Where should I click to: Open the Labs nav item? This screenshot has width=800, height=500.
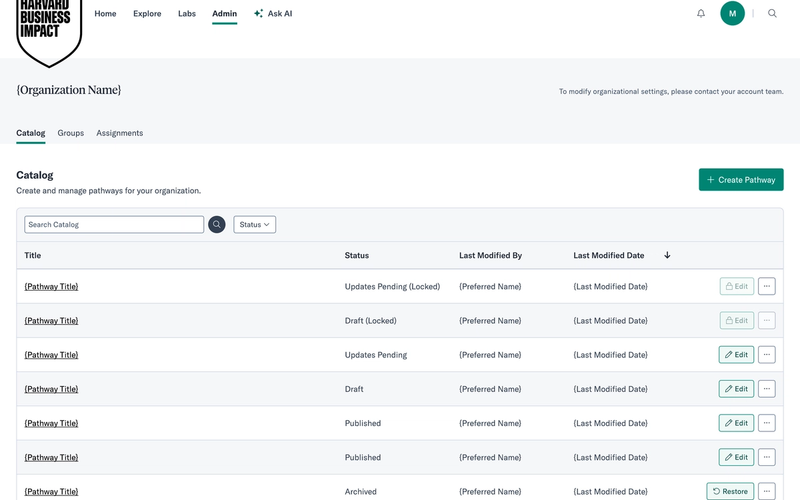click(x=187, y=14)
